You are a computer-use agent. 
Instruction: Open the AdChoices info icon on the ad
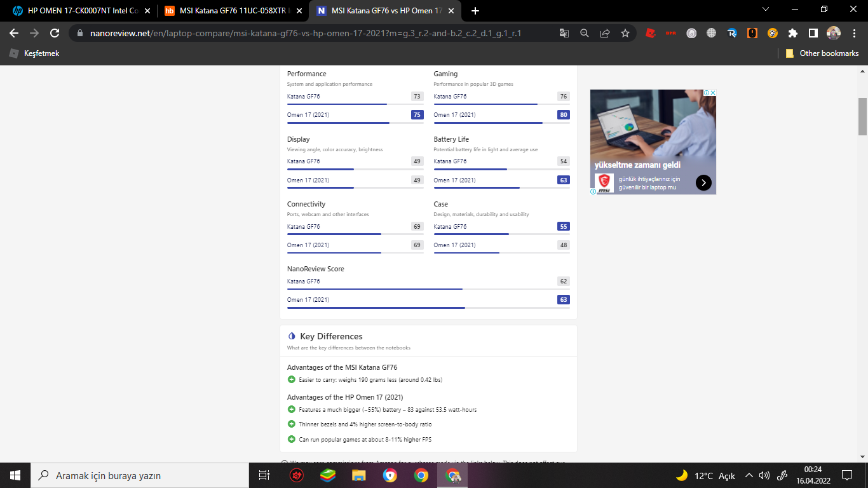click(x=706, y=93)
